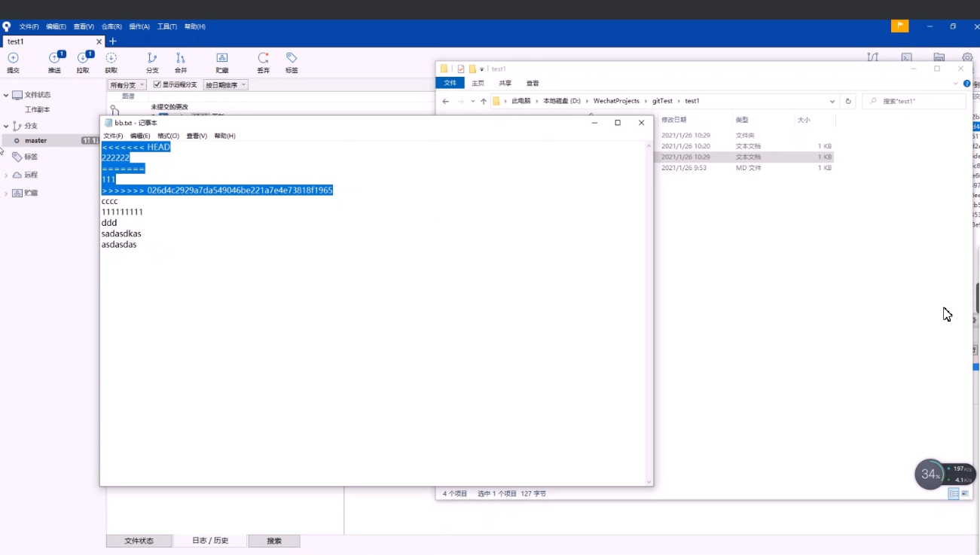The height and width of the screenshot is (555, 980).
Task: Open Explorer recent locations dropdown arrow
Action: (x=472, y=101)
